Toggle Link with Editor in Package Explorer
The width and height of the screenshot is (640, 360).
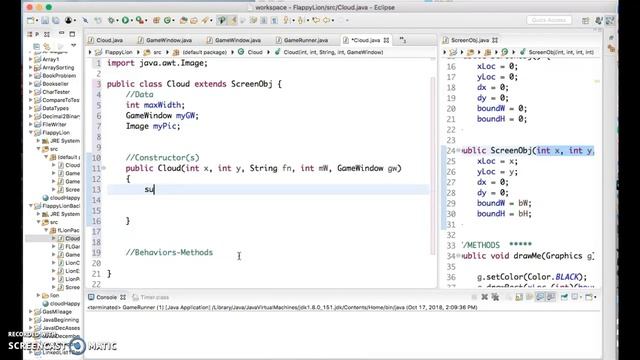[x=47, y=46]
